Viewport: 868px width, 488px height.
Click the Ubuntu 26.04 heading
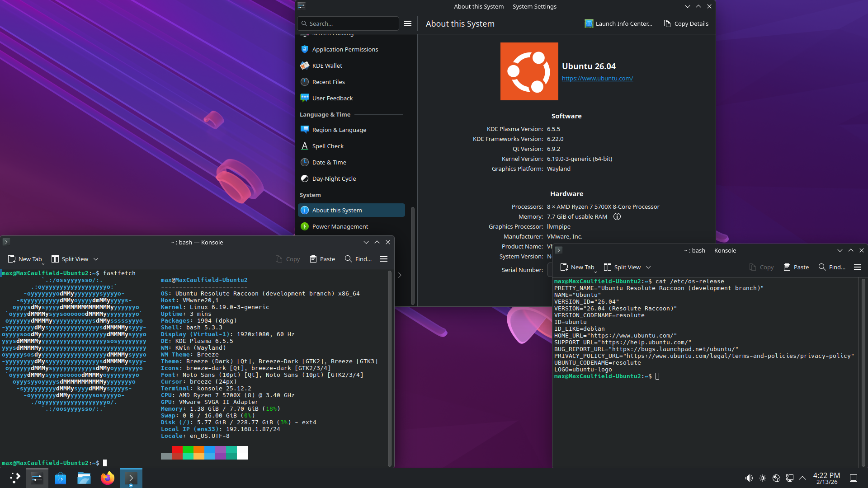coord(589,66)
